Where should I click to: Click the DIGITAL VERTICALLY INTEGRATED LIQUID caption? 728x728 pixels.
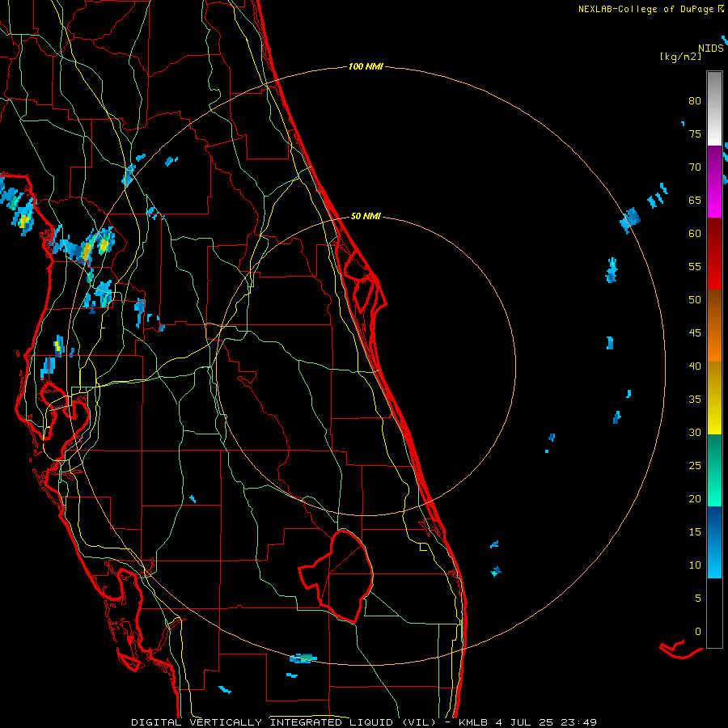point(263,722)
